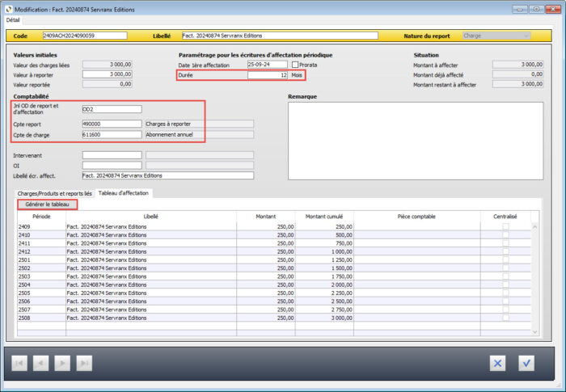Image resolution: width=566 pixels, height=392 pixels.
Task: Click the Cpte de charge field 611600
Action: pos(112,135)
